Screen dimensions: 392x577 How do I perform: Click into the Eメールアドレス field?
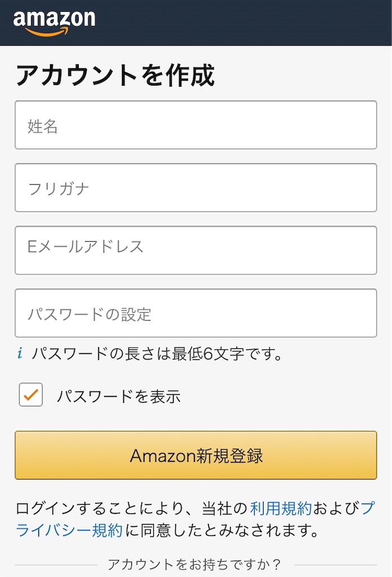tap(195, 250)
